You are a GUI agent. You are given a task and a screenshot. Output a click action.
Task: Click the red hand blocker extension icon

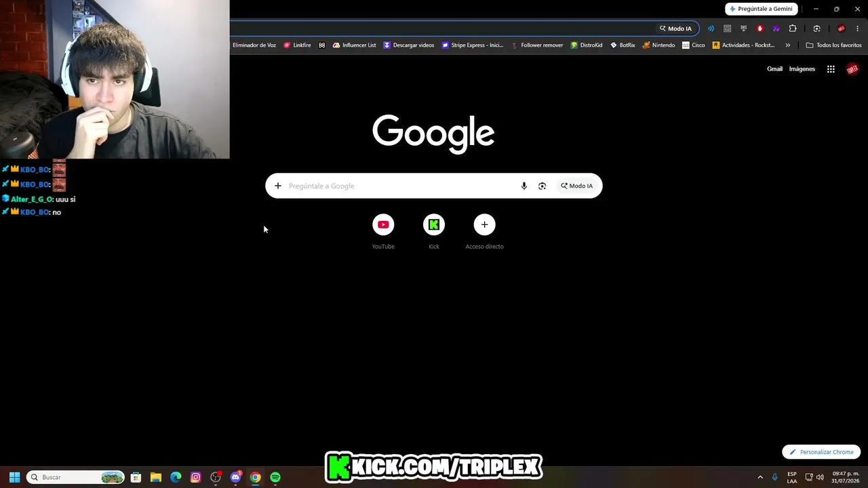click(x=759, y=28)
